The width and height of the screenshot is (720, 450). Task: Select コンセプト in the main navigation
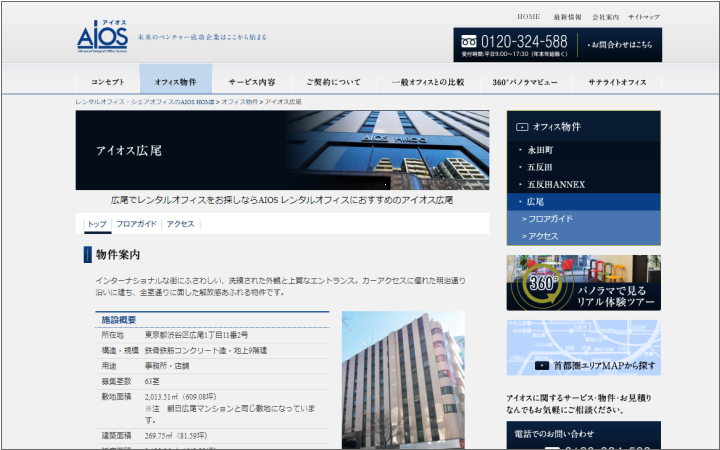[x=107, y=82]
